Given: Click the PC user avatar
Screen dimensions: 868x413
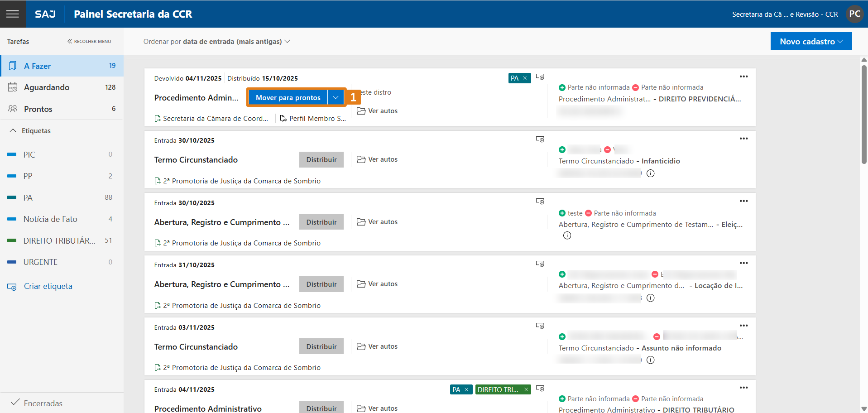Looking at the screenshot, I should (x=854, y=14).
